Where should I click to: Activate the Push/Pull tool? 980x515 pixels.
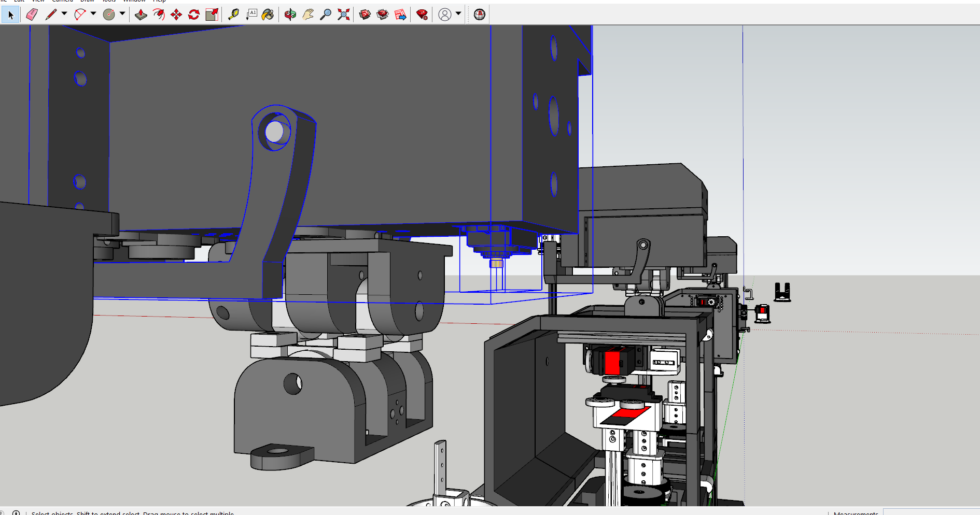tap(141, 15)
